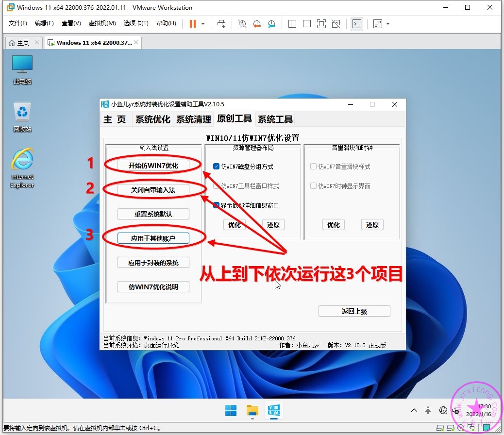Click 优化 in the 资源管理器布局 group
Screen dimensions: 504x435
tap(235, 225)
